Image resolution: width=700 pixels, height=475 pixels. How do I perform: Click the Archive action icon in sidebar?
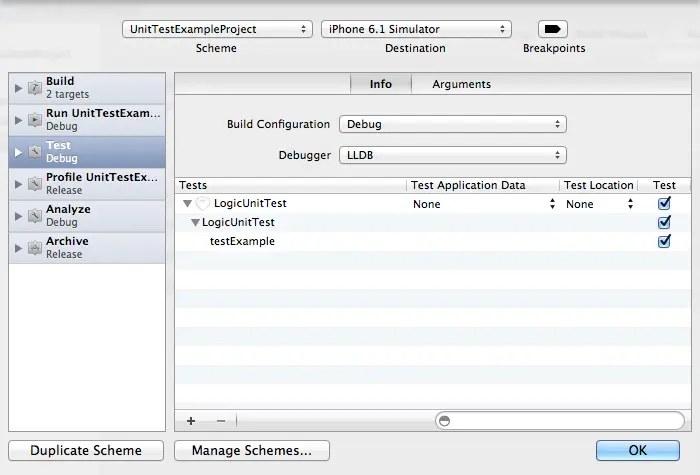pos(34,248)
